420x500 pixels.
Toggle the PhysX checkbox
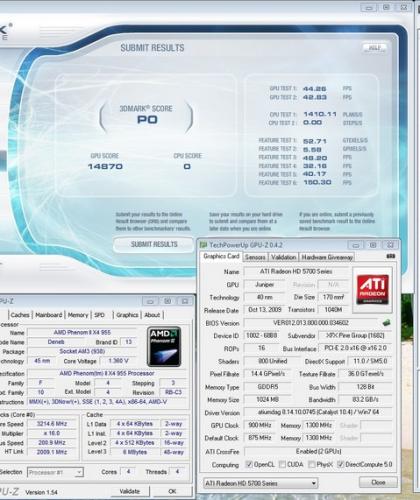coord(312,464)
